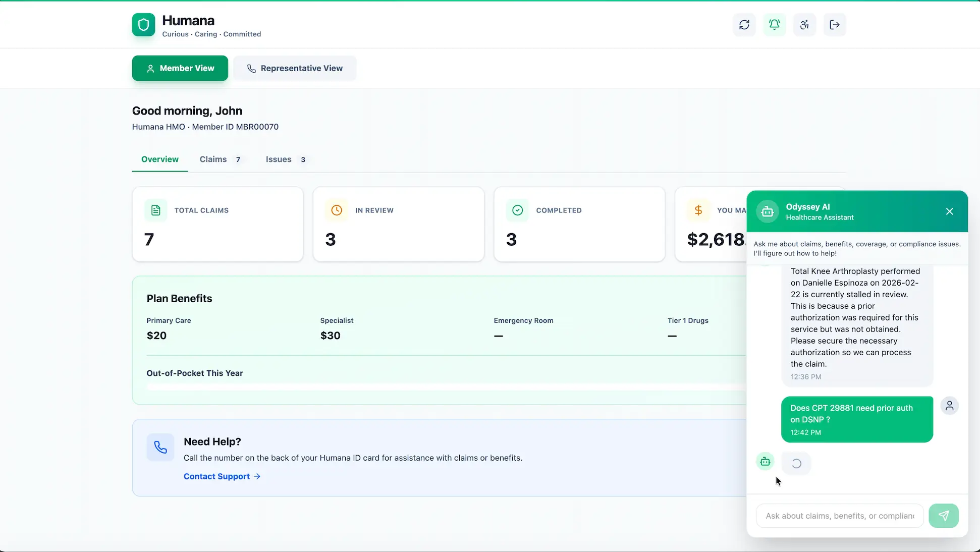Click the Need Help phone icon
This screenshot has height=552, width=980.
pyautogui.click(x=160, y=447)
